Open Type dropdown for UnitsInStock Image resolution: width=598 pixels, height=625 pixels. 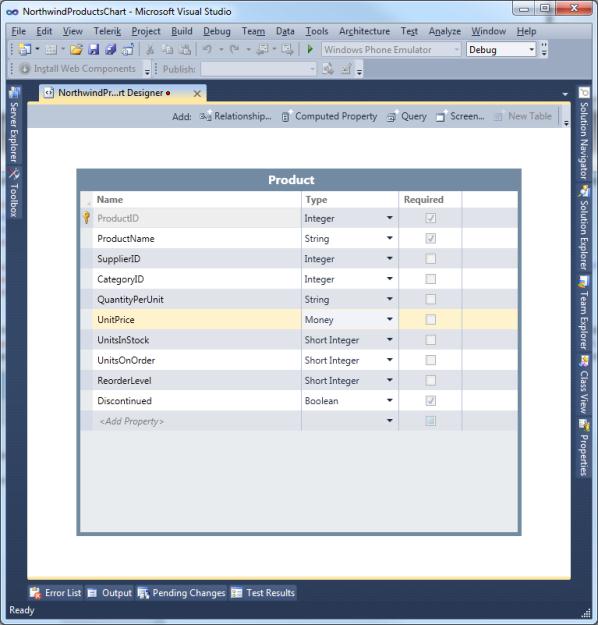coord(389,339)
